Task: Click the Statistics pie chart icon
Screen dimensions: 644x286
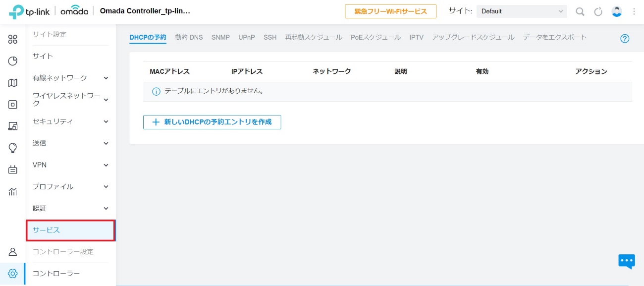Action: (13, 61)
